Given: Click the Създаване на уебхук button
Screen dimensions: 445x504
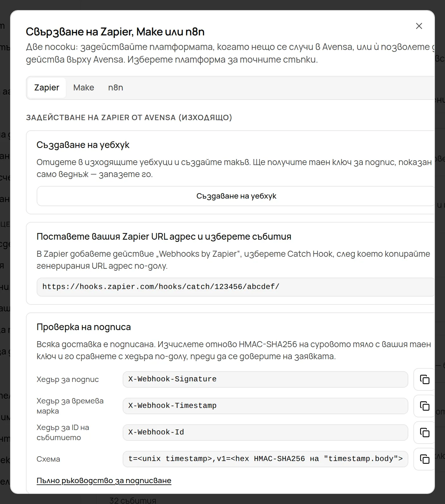Looking at the screenshot, I should (236, 196).
